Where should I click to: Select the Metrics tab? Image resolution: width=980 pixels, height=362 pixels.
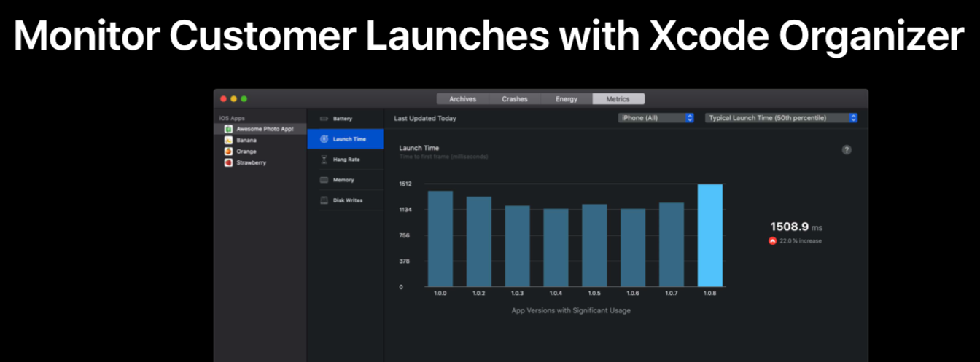[618, 99]
